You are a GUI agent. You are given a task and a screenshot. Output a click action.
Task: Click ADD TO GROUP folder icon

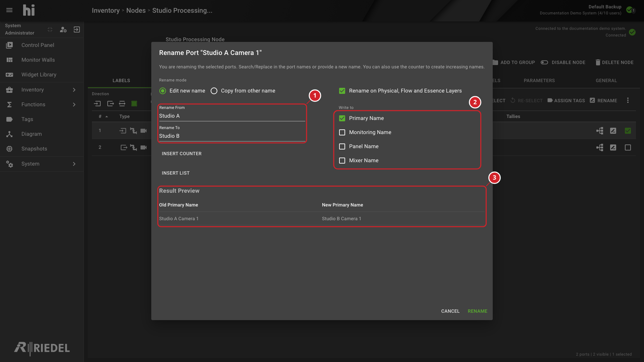pos(495,62)
